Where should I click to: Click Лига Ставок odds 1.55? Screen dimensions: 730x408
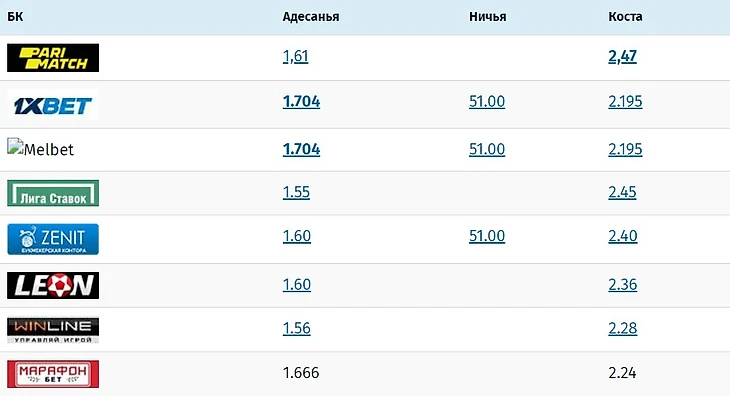(296, 192)
